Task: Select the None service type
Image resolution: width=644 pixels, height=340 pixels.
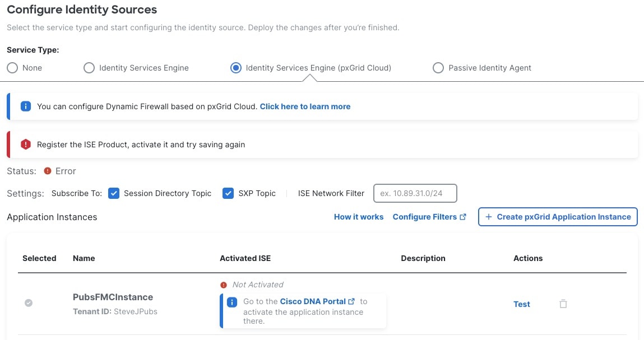Action: 12,68
